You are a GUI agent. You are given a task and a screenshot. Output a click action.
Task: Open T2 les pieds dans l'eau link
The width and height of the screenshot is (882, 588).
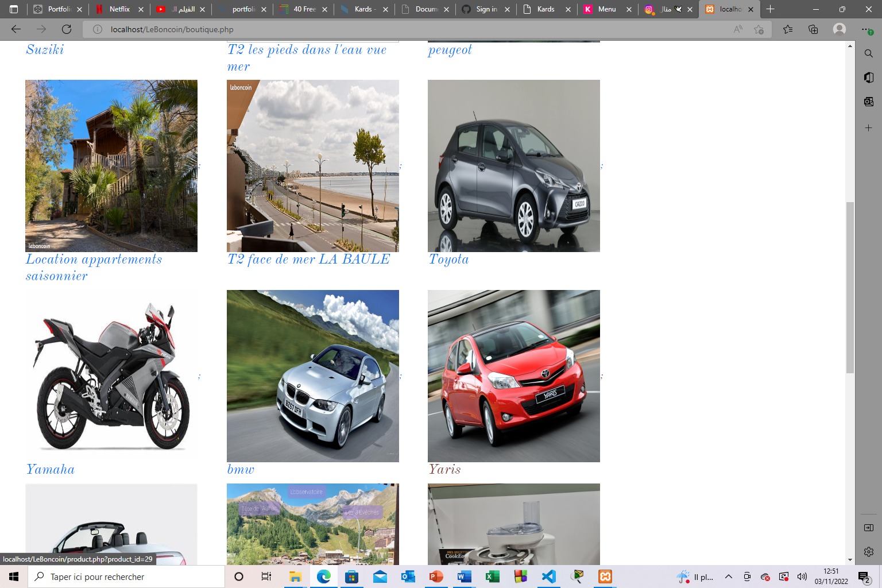click(307, 58)
